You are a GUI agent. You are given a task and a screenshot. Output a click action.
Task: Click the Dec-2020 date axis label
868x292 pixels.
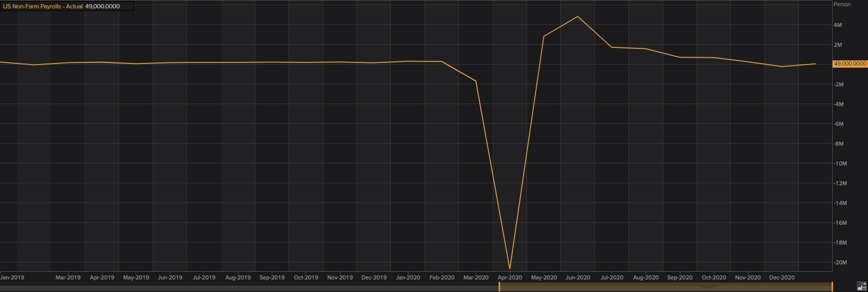[x=782, y=277]
